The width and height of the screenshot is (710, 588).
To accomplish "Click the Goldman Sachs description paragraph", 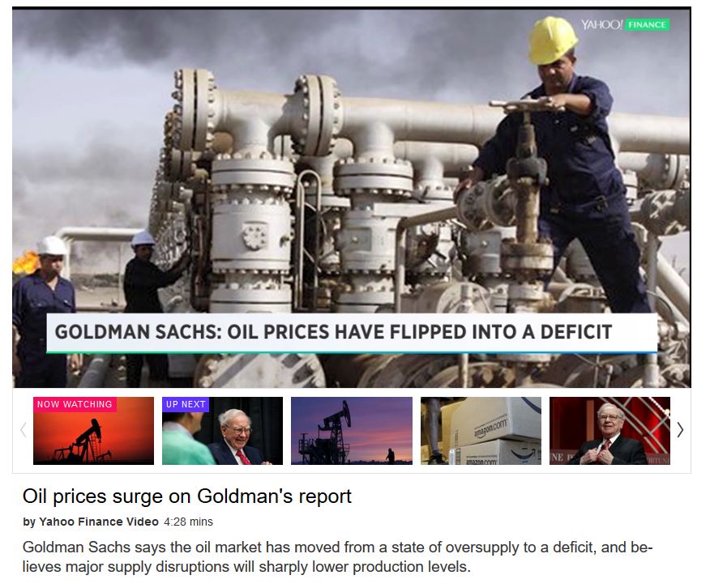I will pos(338,556).
